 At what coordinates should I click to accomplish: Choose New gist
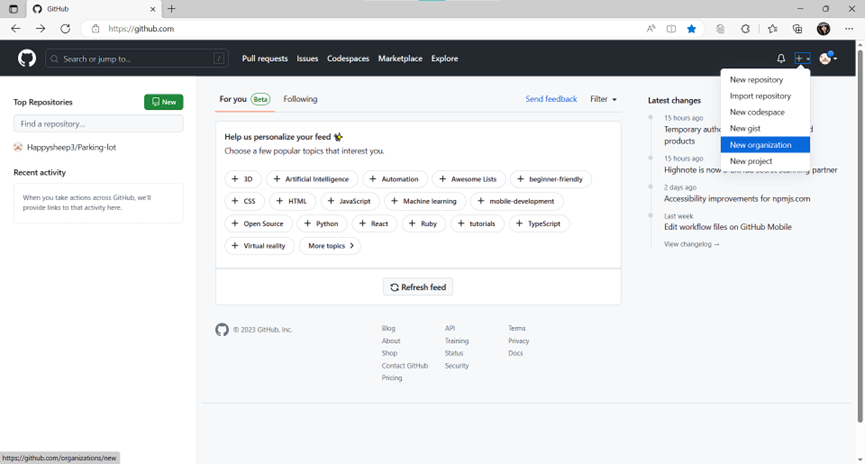point(765,128)
